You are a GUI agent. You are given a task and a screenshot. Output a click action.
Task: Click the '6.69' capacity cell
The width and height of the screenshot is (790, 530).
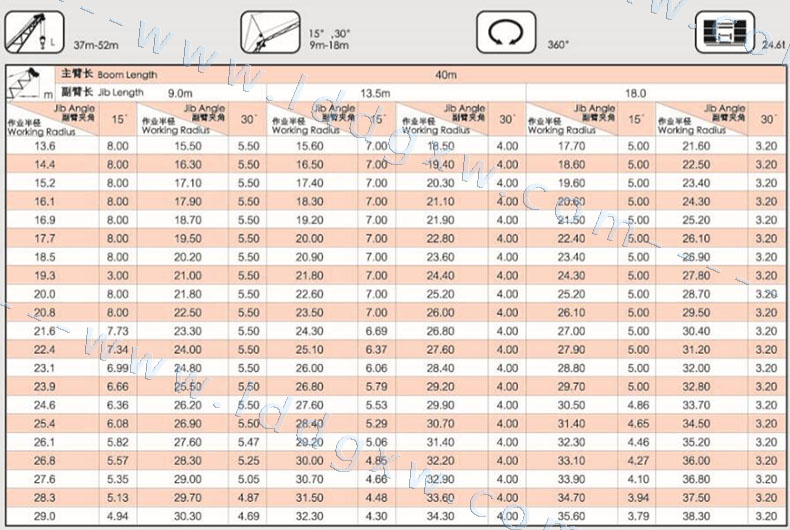click(x=377, y=331)
